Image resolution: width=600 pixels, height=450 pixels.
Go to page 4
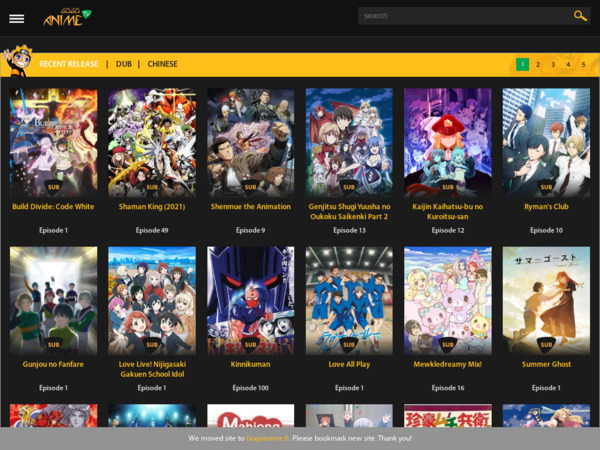[x=568, y=64]
